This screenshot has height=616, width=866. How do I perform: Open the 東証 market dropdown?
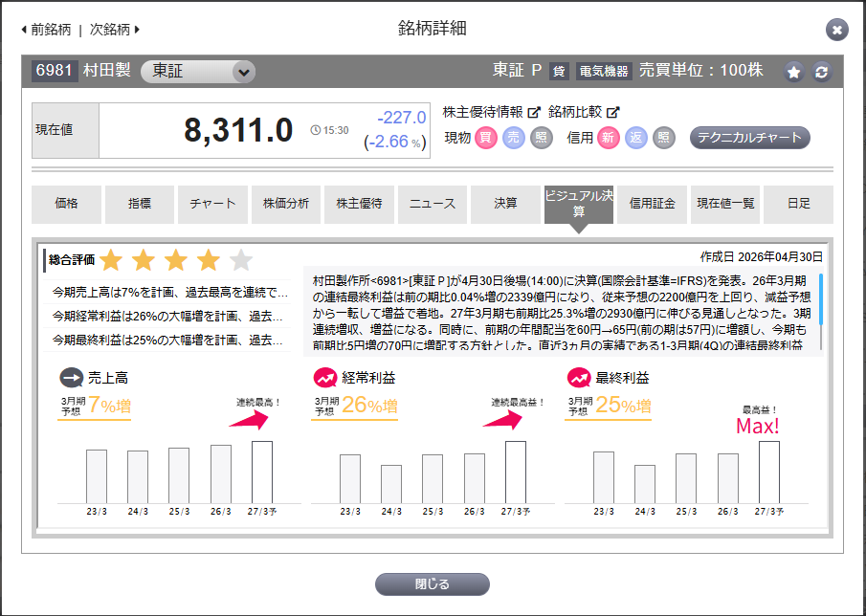click(x=198, y=72)
